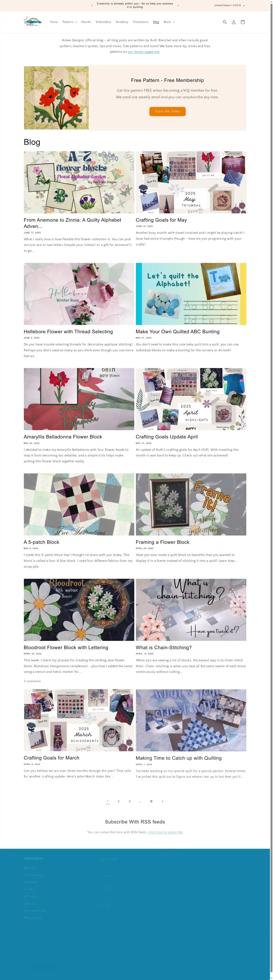Select the Promotions menu item
This screenshot has height=980, width=273.
pos(141,22)
